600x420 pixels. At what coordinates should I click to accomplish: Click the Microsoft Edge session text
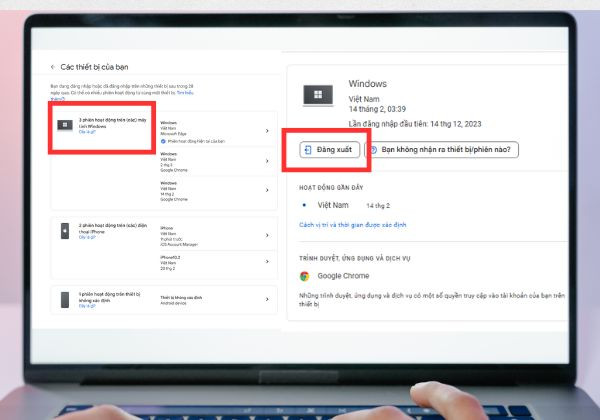(173, 134)
